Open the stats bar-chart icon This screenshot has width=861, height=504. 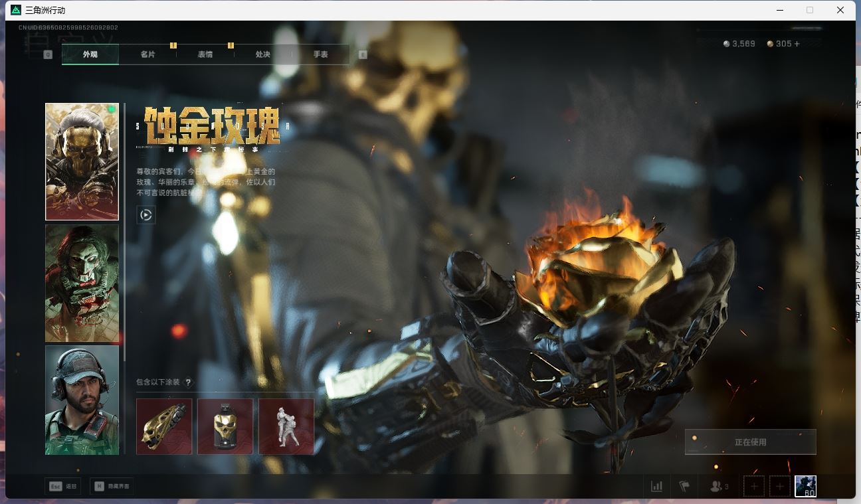pyautogui.click(x=656, y=486)
